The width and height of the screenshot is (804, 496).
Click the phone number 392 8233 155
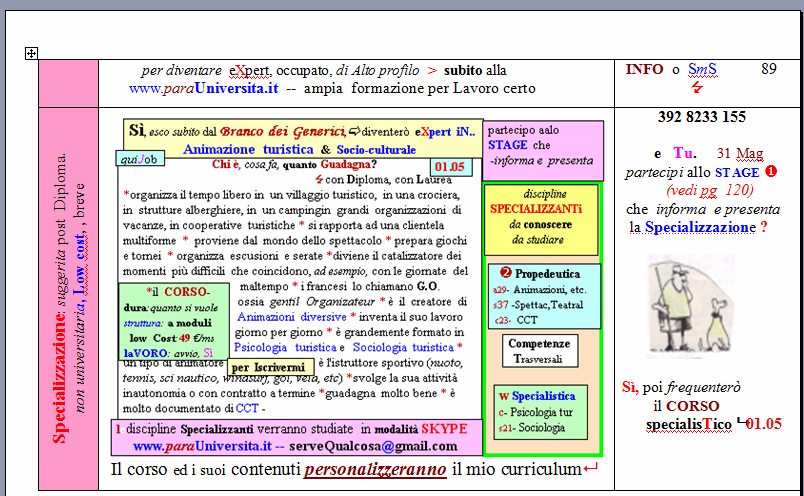pos(701,117)
